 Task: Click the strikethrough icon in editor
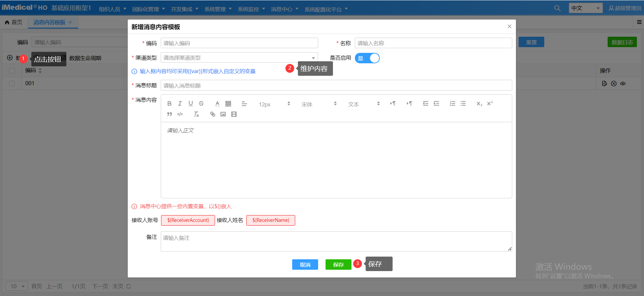click(201, 104)
